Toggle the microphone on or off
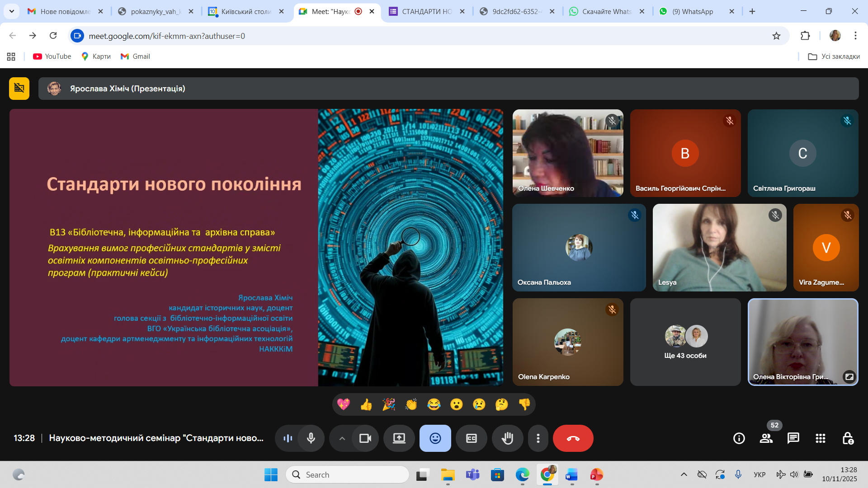 pyautogui.click(x=311, y=438)
